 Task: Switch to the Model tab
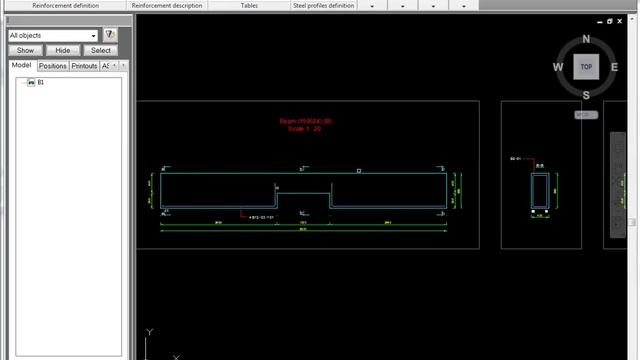click(x=21, y=65)
